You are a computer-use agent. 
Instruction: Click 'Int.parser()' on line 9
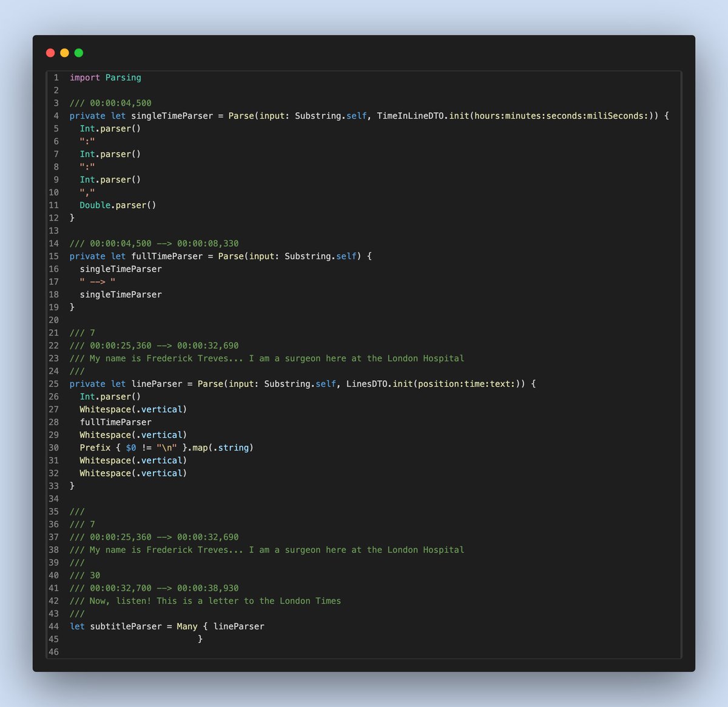110,179
